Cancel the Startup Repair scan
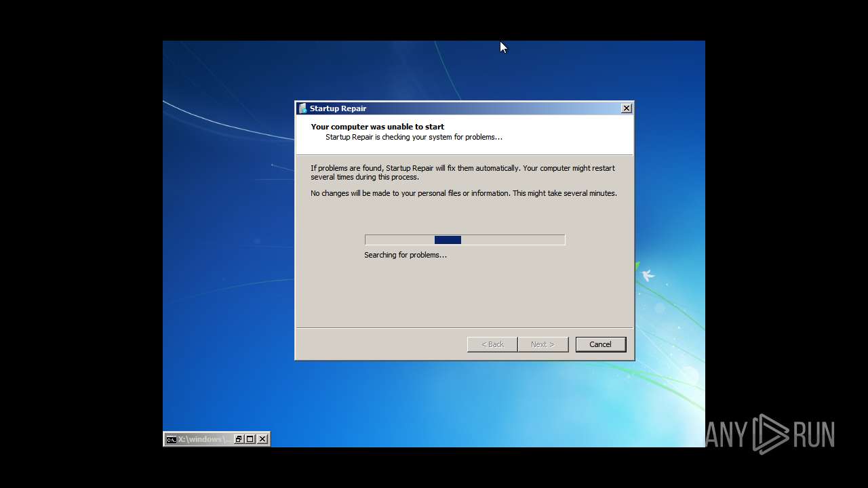Screen dimensions: 868x488 point(600,344)
